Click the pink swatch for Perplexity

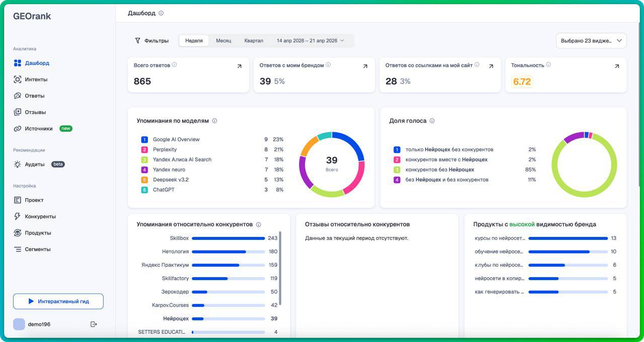pos(144,149)
